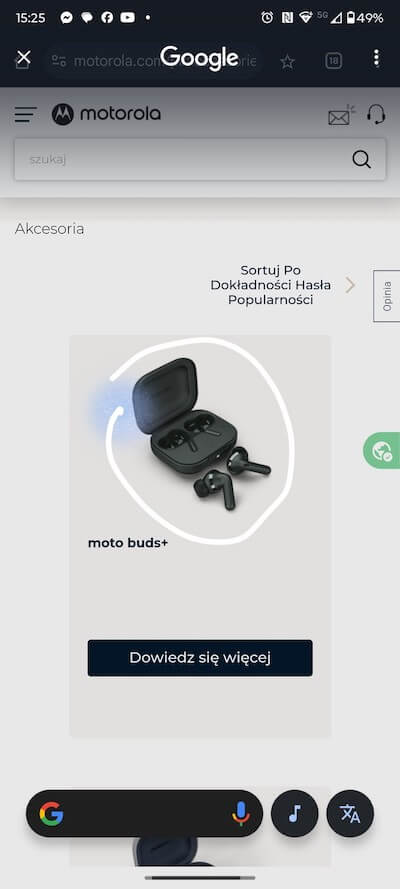This screenshot has height=889, width=400.
Task: Tap the Motorola logo
Action: tap(106, 114)
